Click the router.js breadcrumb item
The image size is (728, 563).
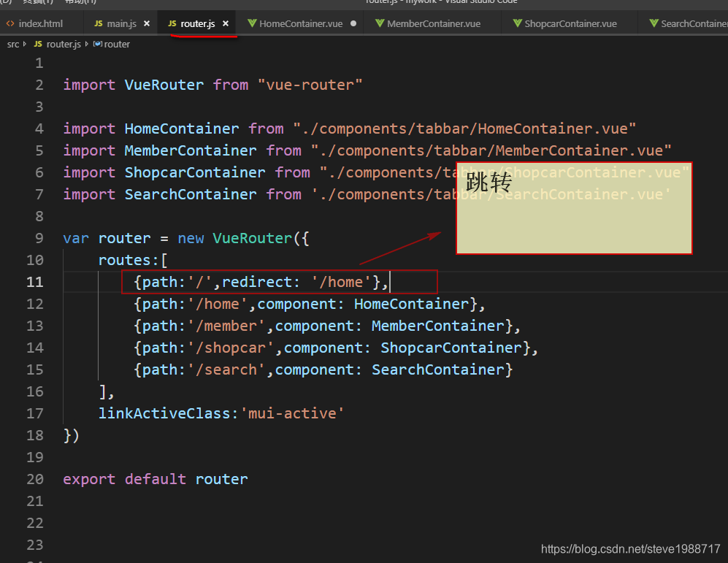[x=64, y=44]
